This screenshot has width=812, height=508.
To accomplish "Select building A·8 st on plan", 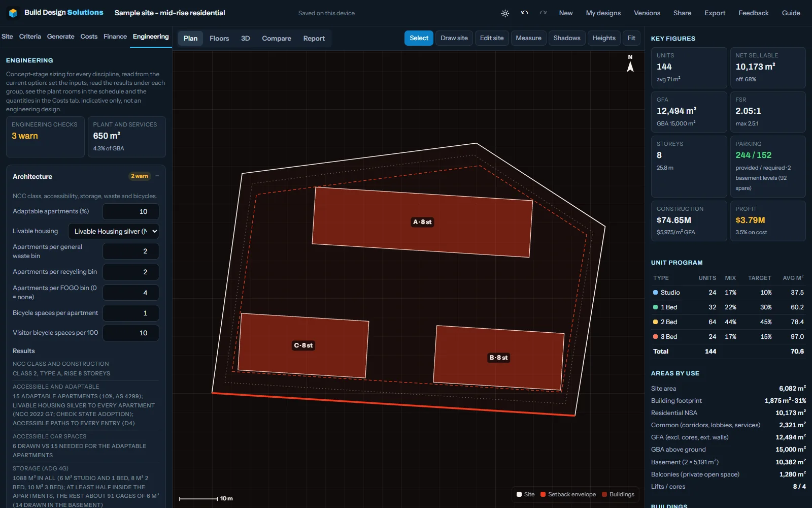I will tap(422, 222).
